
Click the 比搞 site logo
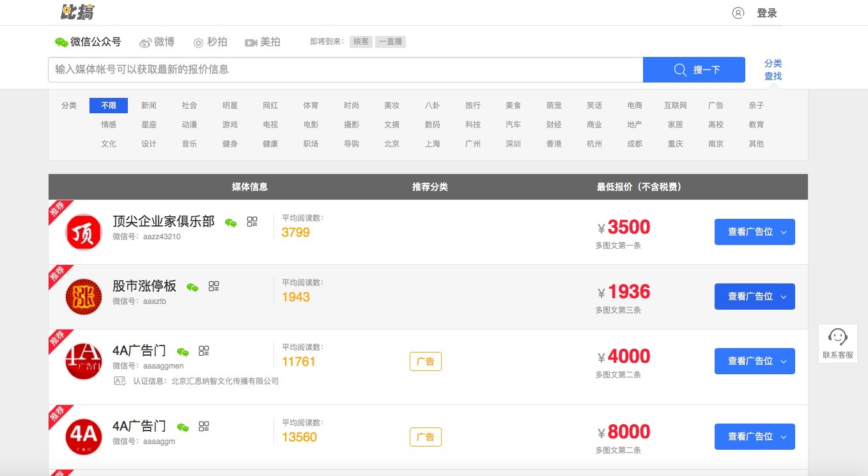point(77,12)
